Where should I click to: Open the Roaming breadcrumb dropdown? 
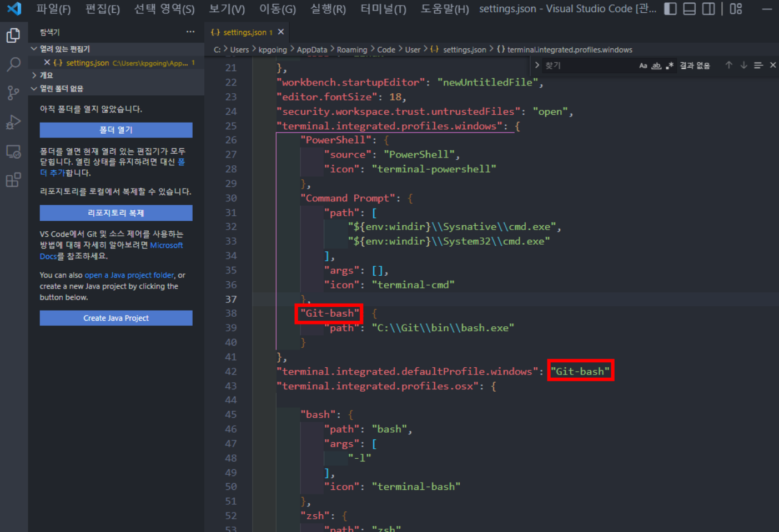click(x=352, y=49)
